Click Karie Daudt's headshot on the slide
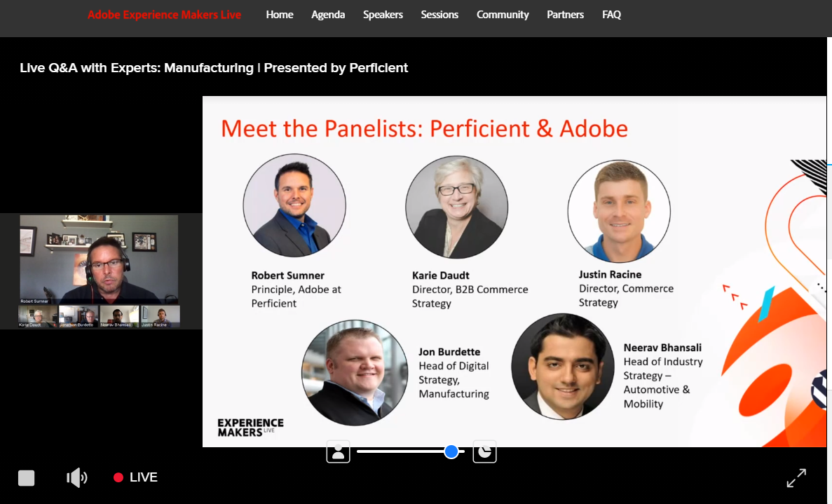This screenshot has width=832, height=504. 457,207
